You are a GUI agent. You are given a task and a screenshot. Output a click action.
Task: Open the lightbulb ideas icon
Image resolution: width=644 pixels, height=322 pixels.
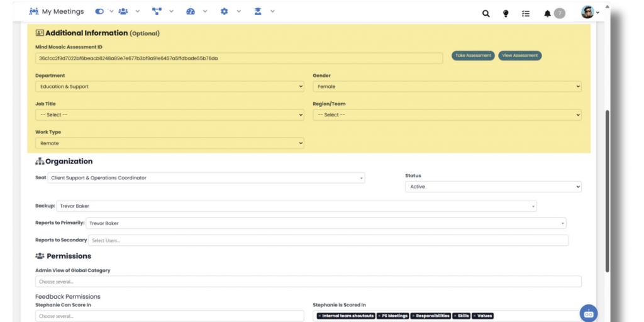point(506,13)
